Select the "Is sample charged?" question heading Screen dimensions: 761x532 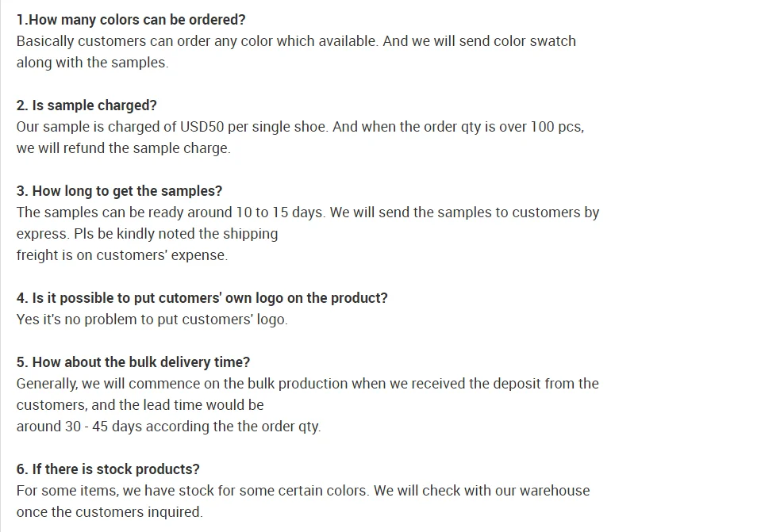coord(86,105)
